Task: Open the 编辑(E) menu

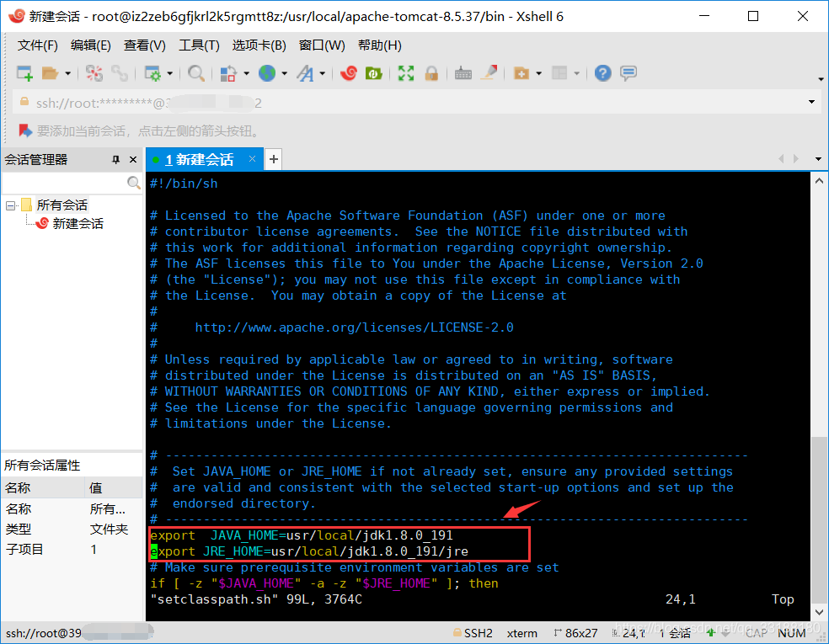Action: click(x=91, y=45)
